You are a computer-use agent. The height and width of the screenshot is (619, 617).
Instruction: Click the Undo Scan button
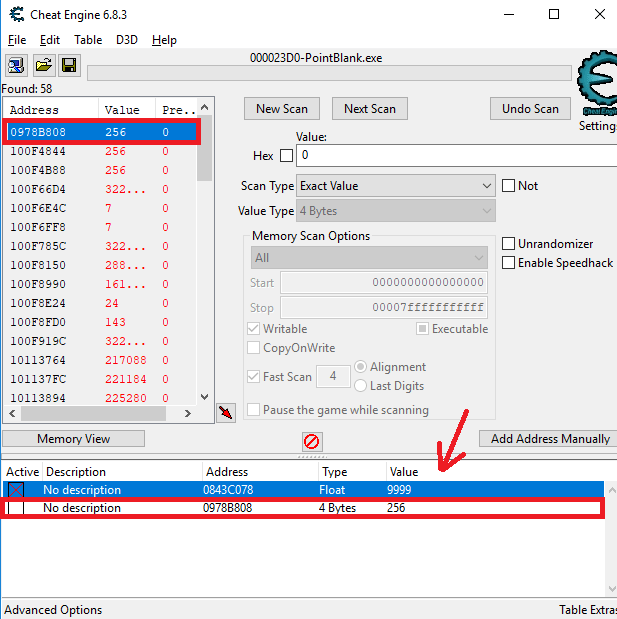click(x=530, y=109)
